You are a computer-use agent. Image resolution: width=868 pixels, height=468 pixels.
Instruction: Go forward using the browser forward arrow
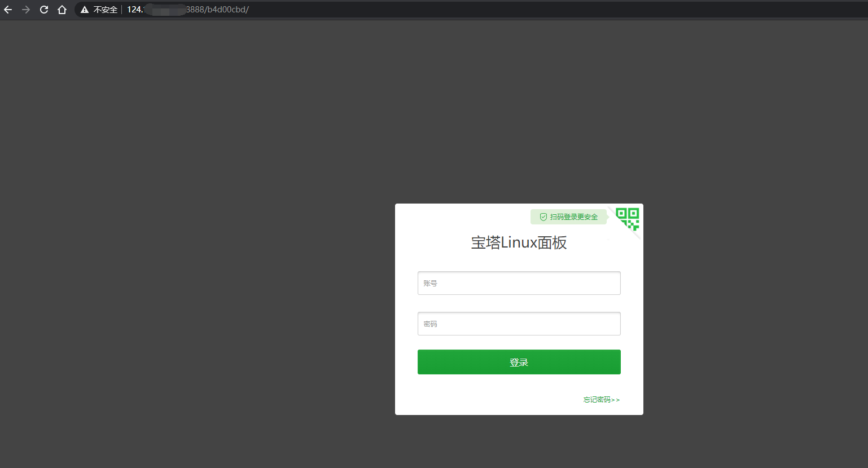tap(26, 10)
